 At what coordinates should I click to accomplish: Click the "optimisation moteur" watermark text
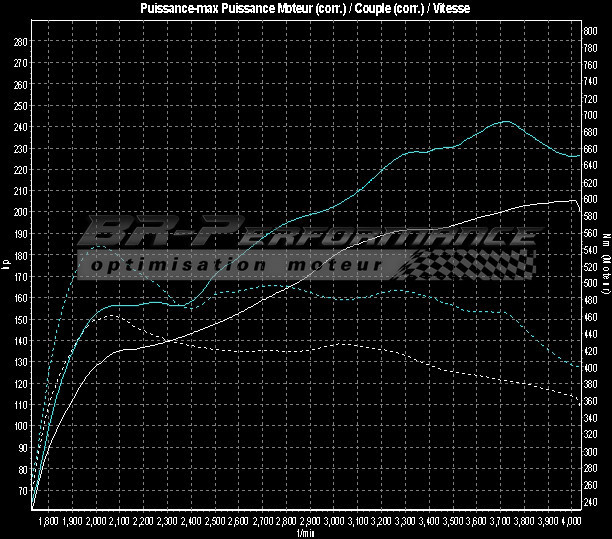point(235,266)
